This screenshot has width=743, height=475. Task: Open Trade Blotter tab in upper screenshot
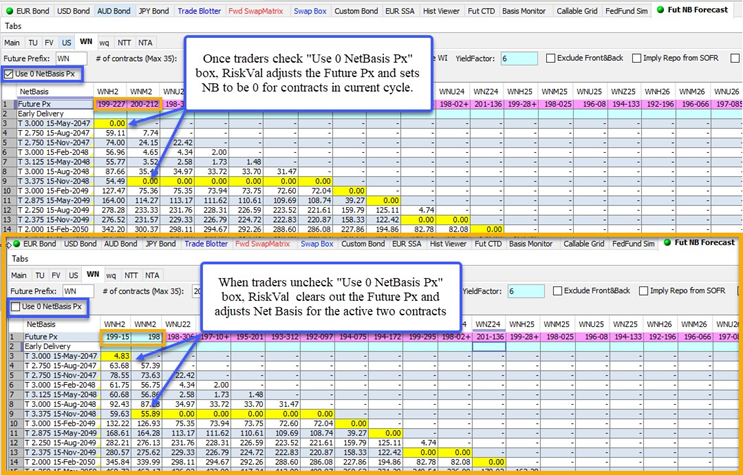[x=199, y=10]
